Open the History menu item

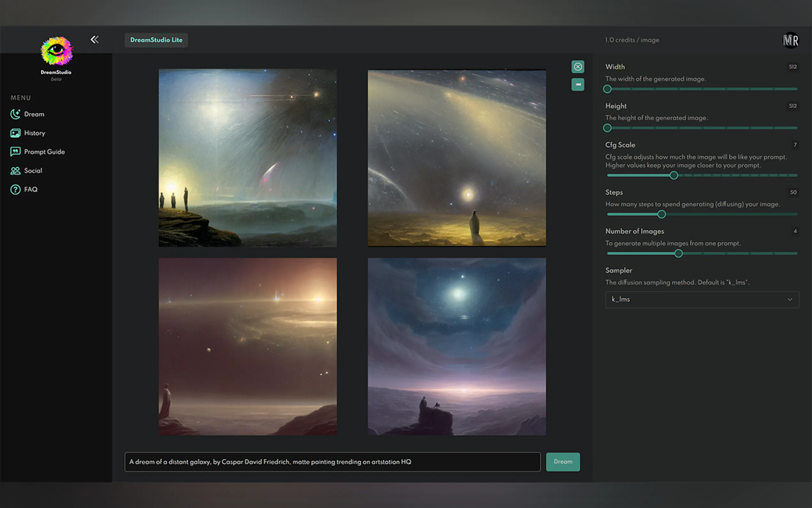tap(34, 133)
